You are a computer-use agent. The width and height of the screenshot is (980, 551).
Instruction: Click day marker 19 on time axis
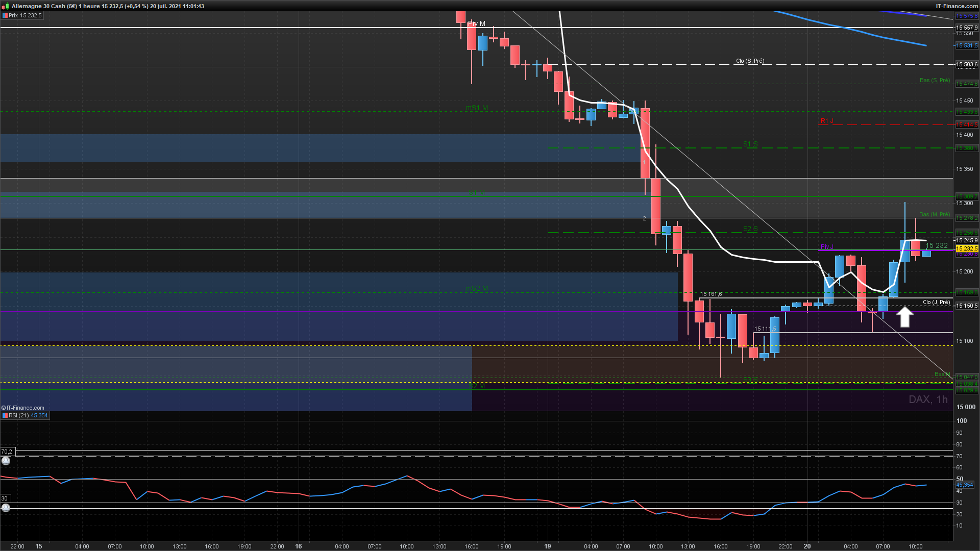[x=547, y=546]
